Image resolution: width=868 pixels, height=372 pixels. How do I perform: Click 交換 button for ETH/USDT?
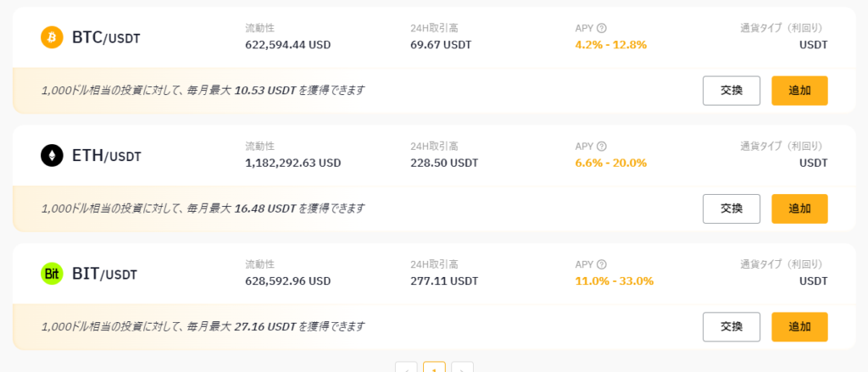(x=732, y=208)
